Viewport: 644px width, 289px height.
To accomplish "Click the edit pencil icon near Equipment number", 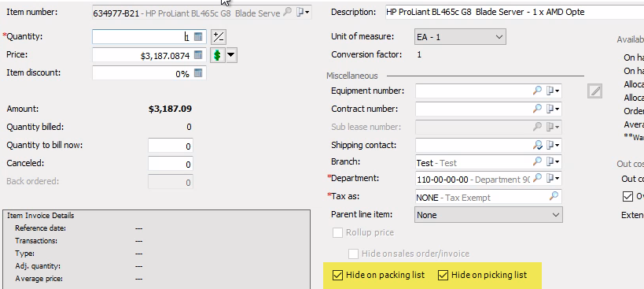I will tap(594, 91).
